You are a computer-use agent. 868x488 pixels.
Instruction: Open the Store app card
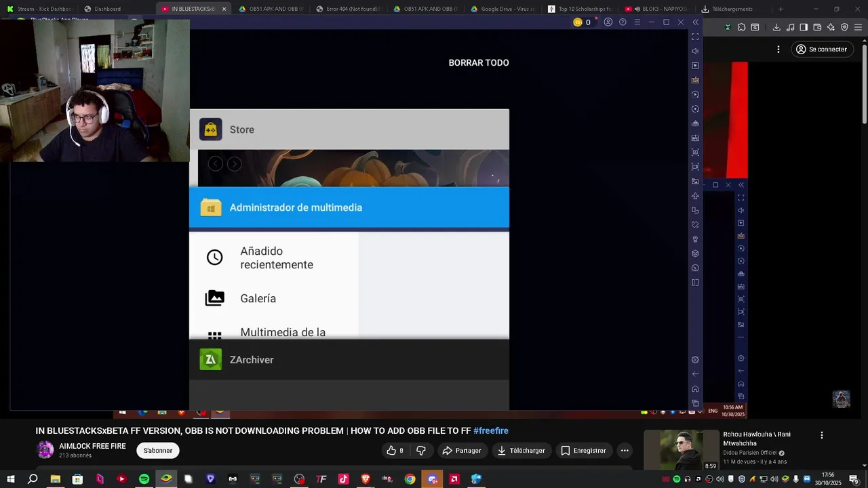tap(349, 129)
